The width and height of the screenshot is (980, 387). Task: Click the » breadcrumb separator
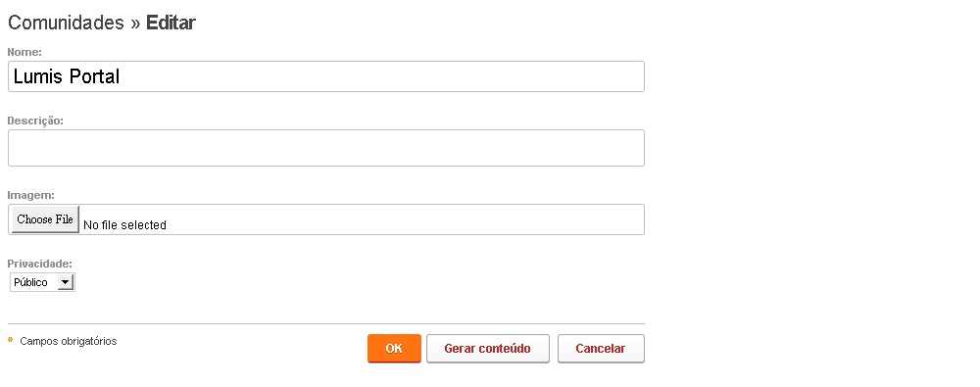tap(135, 24)
